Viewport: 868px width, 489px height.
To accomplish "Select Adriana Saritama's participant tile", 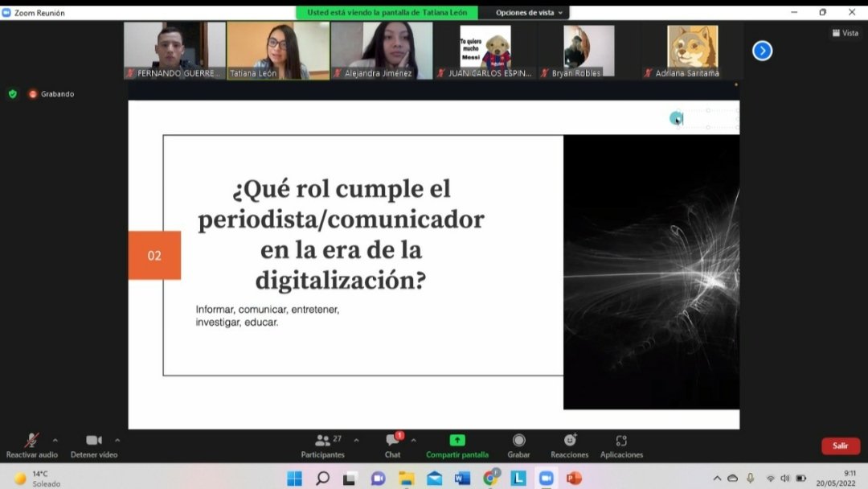I will coord(692,51).
